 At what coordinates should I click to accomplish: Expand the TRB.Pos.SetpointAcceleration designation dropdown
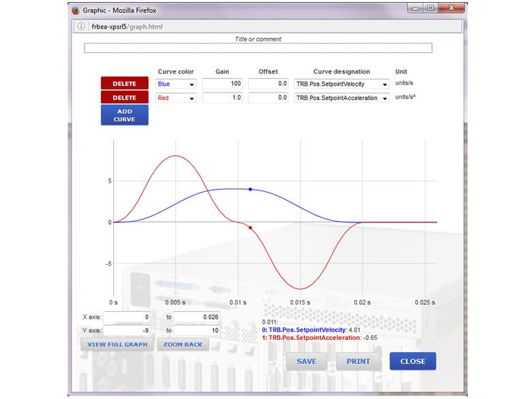341,98
